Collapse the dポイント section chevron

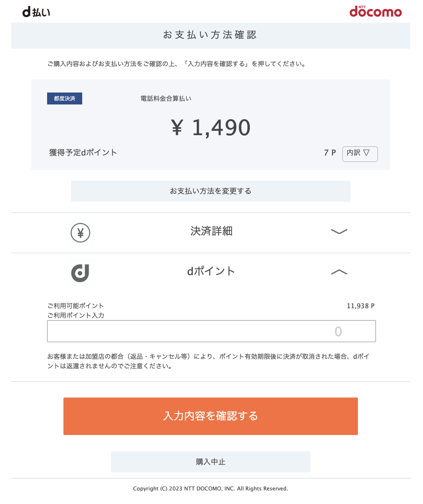click(339, 272)
